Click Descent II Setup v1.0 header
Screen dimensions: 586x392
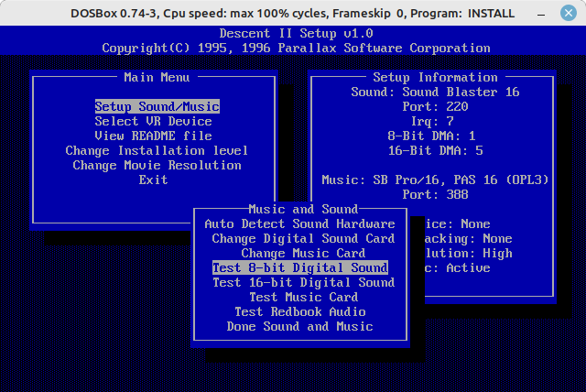[296, 33]
